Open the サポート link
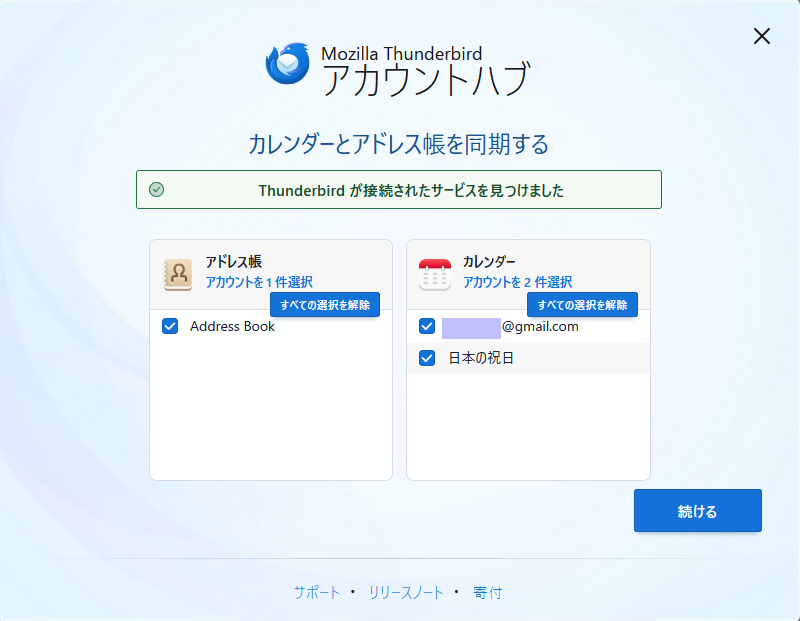 (x=317, y=593)
